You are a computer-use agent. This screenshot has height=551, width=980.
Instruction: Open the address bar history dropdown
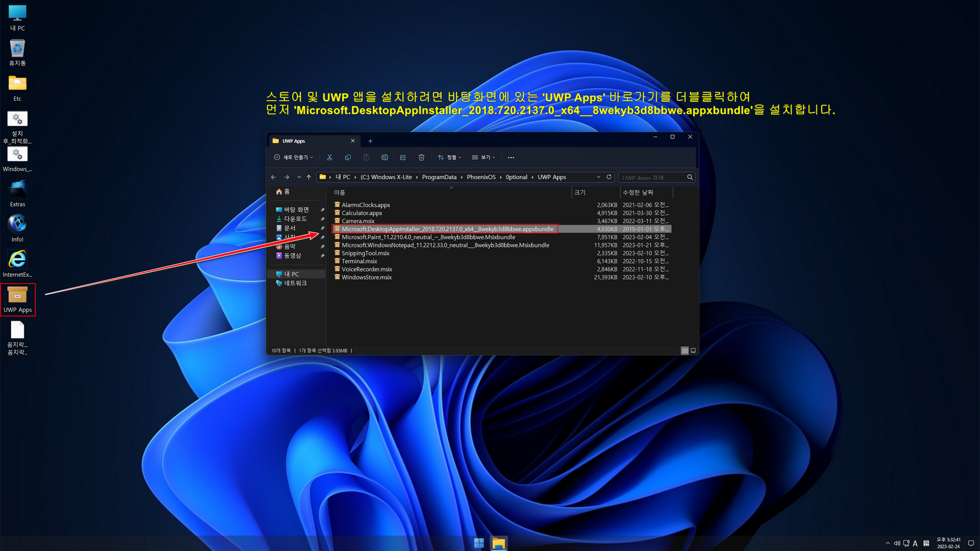tap(598, 177)
